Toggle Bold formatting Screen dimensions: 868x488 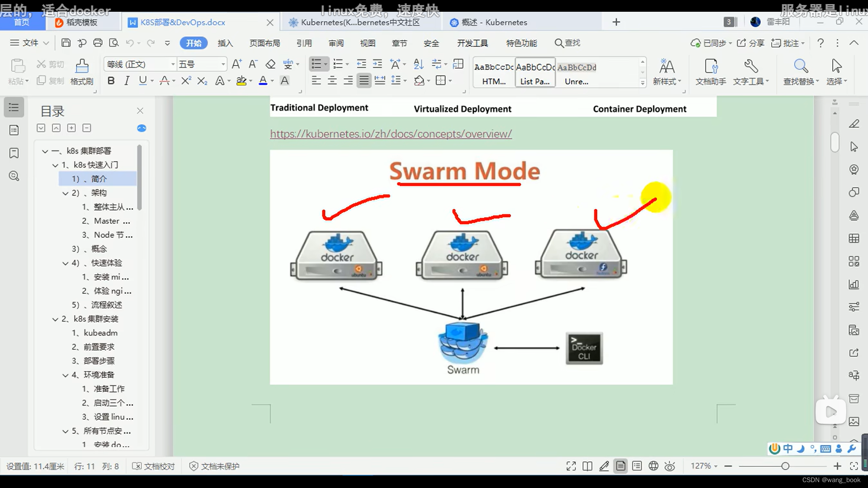[111, 81]
